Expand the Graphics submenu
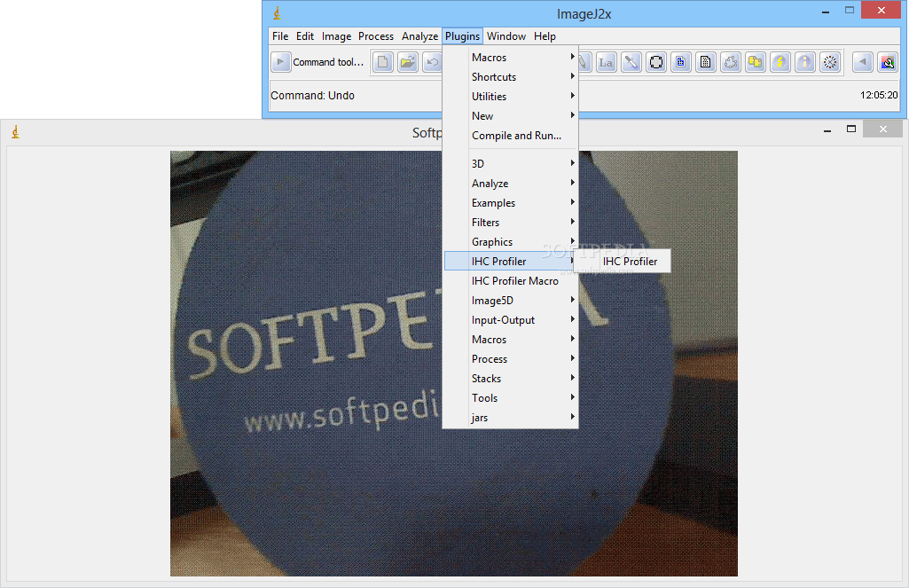 pyautogui.click(x=511, y=242)
